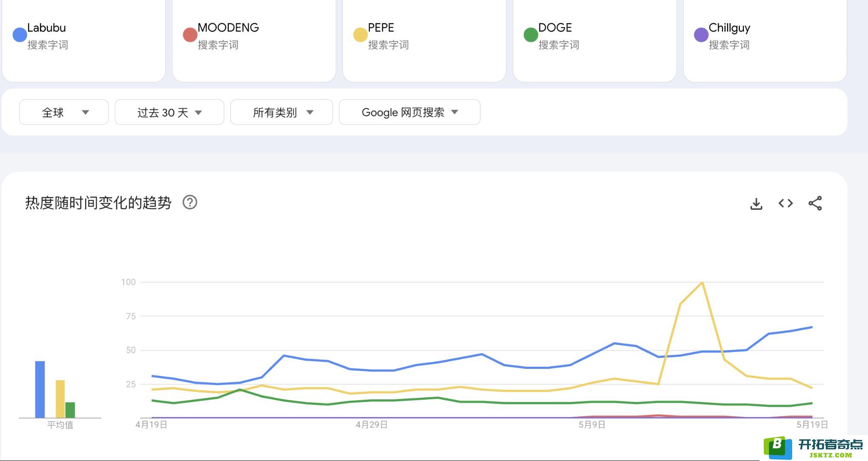Open the 过去 30 天 time range dropdown
Viewport: 868px width, 461px height.
tap(169, 113)
